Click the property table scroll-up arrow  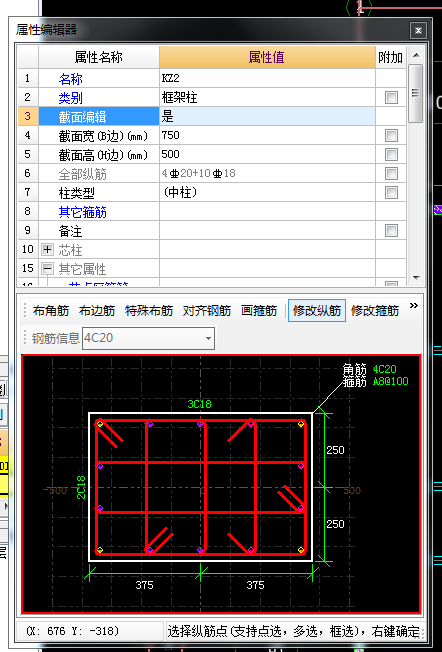(416, 55)
